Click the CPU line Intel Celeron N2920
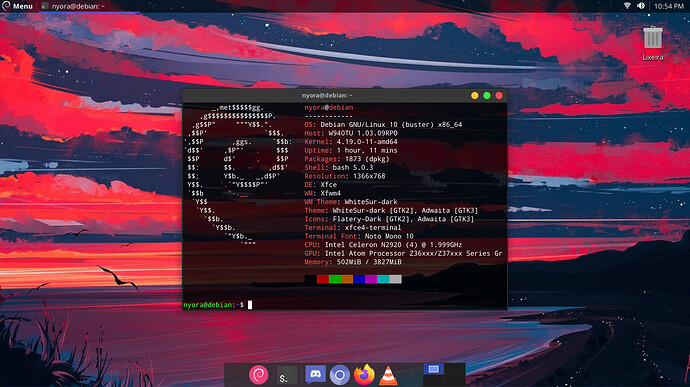The height and width of the screenshot is (387, 690). tap(383, 245)
